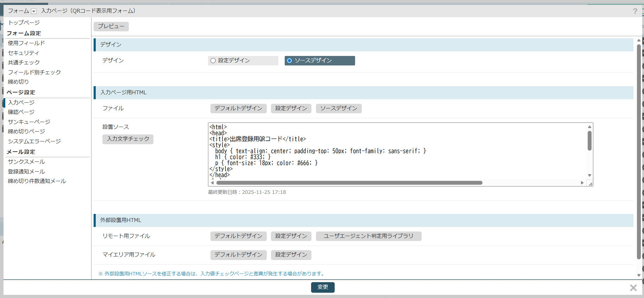Select the 設定デザイン radio button
Screen dimensions: 644x298
tap(213, 61)
